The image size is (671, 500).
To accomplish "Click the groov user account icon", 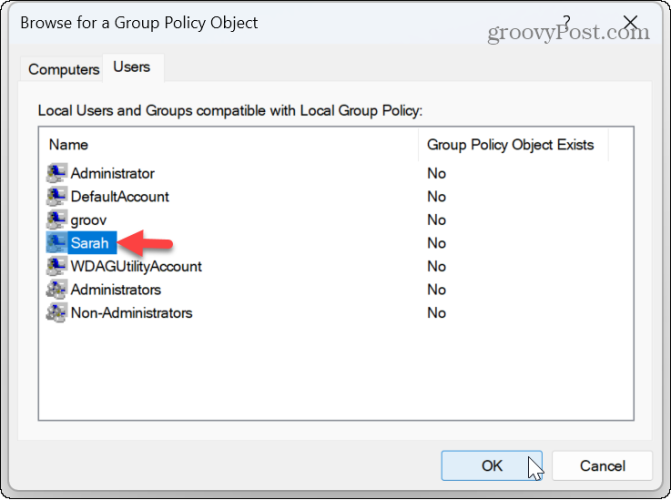I will [x=56, y=219].
